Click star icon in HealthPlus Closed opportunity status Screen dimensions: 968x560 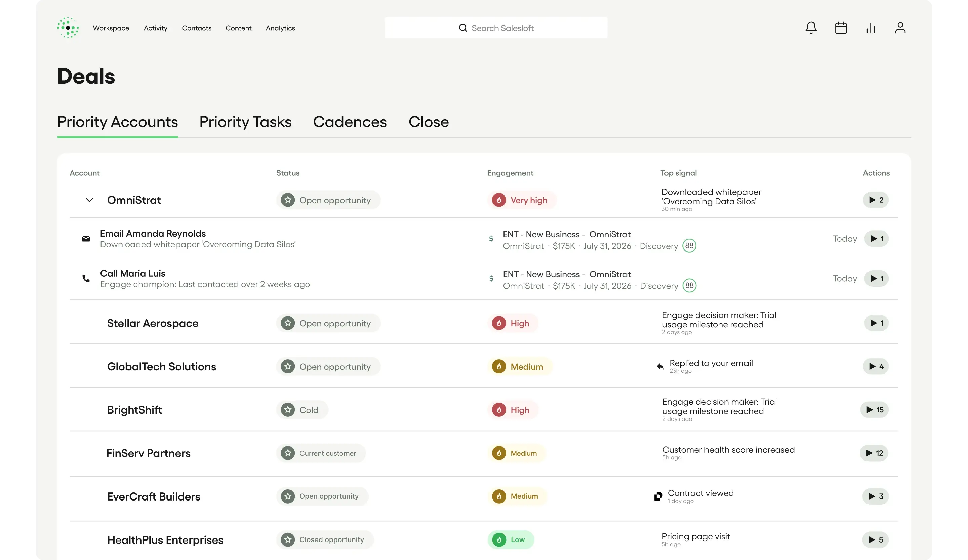288,539
